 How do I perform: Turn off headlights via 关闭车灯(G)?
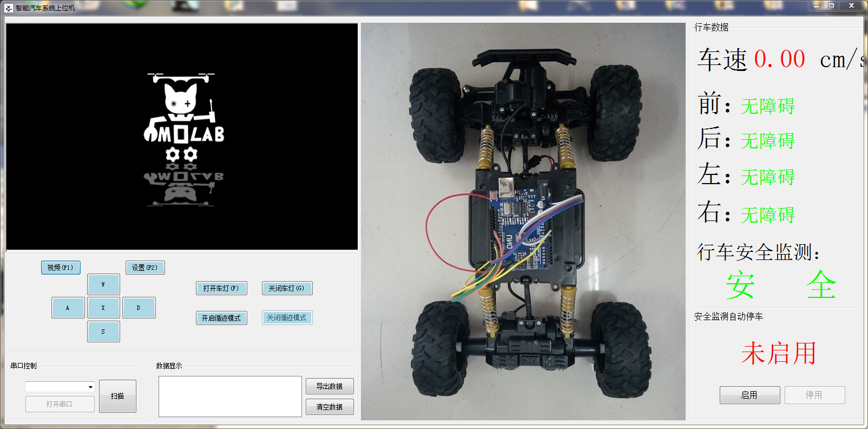[x=287, y=288]
